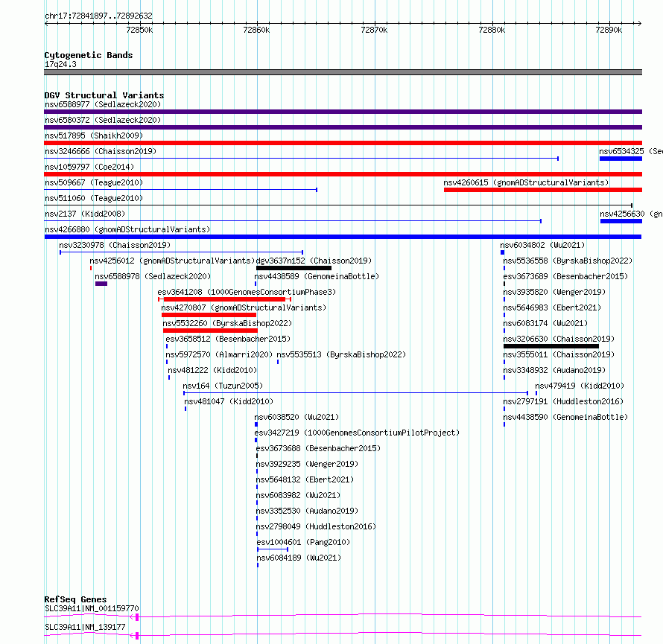Image resolution: width=663 pixels, height=644 pixels.
Task: Click the nsv4256012 gnomAD variant label
Action: tap(172, 261)
